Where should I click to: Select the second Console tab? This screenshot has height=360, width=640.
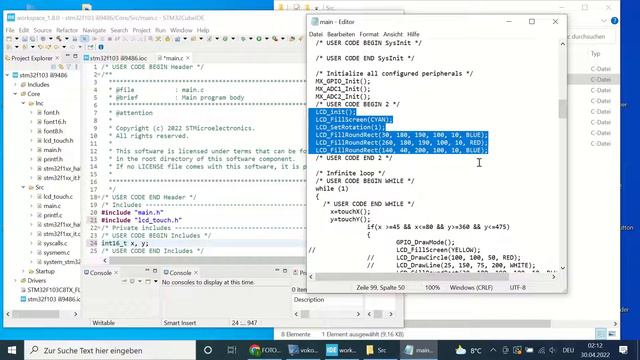pos(180,273)
